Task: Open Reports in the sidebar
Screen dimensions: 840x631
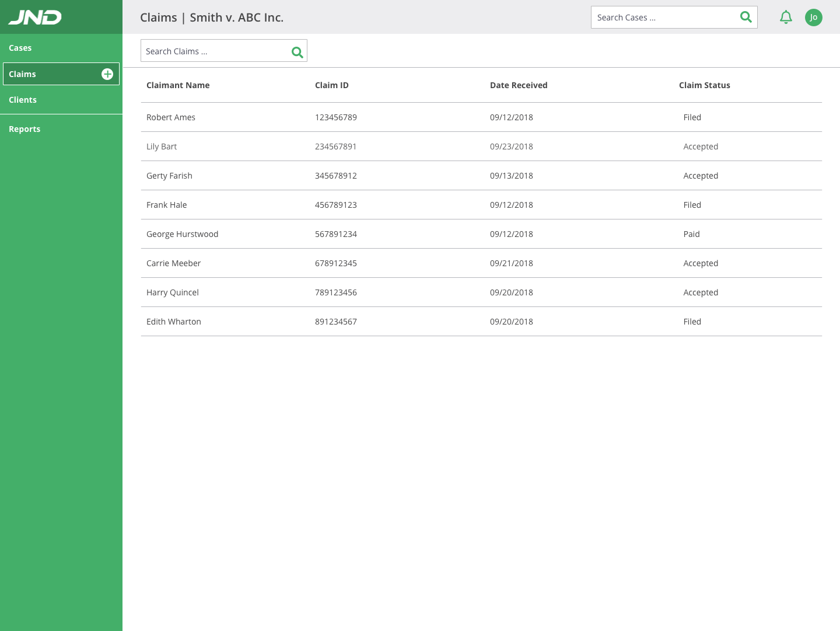Action: coord(24,129)
